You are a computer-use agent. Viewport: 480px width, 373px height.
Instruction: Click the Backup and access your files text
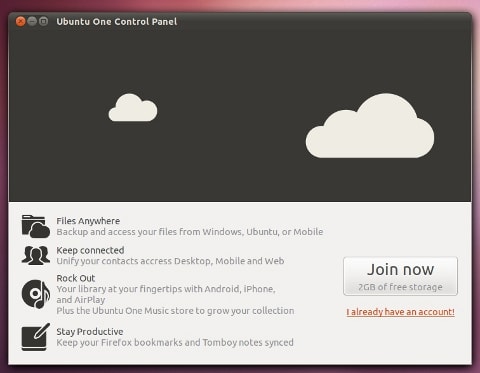190,232
